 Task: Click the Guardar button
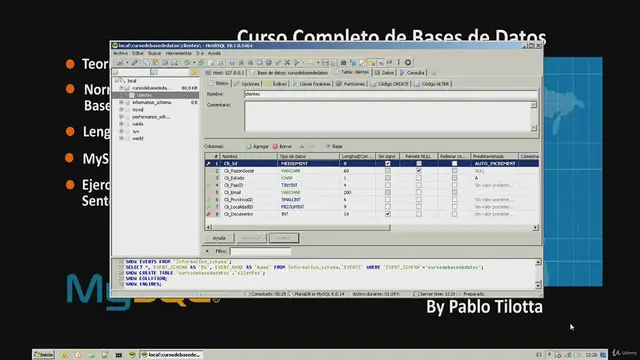[x=284, y=238]
